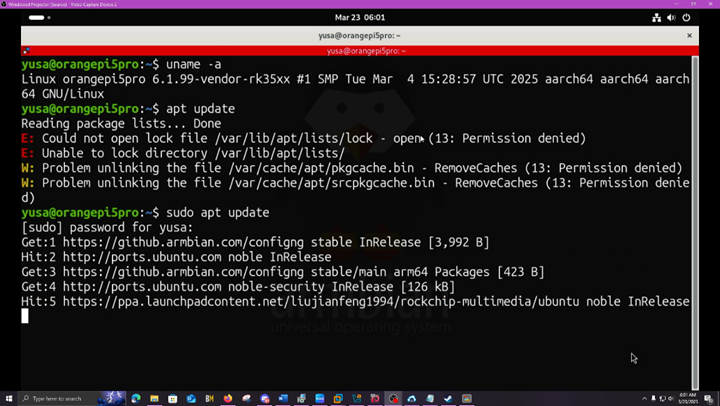Open File Explorer from the taskbar
The width and height of the screenshot is (720, 406).
(155, 398)
